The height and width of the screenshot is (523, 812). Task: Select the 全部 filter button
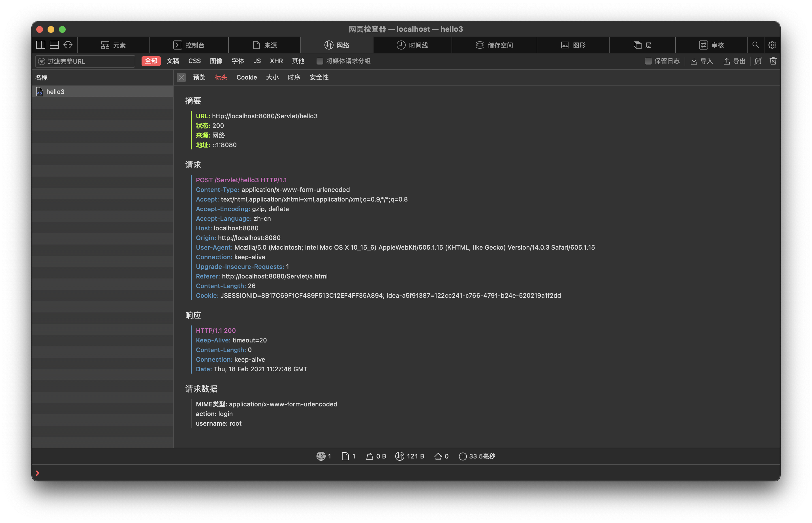click(151, 61)
